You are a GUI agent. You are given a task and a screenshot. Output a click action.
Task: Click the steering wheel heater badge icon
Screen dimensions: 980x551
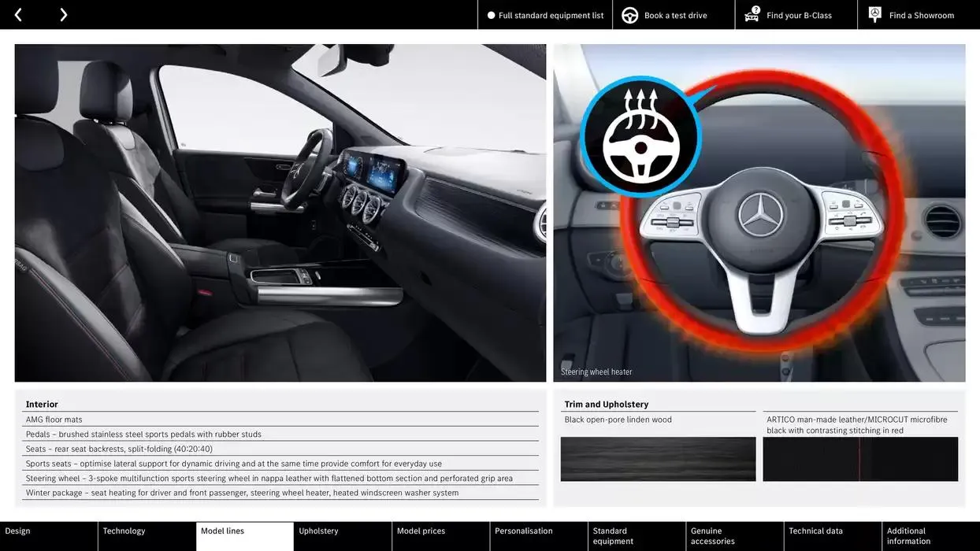coord(640,135)
